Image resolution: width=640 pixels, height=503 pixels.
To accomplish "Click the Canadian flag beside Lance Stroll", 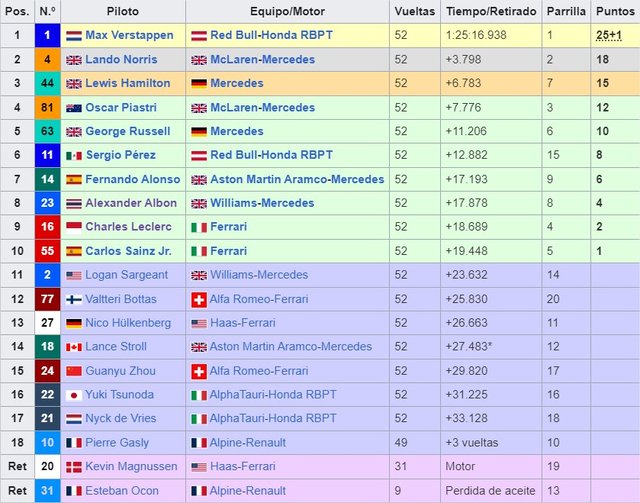I will click(74, 347).
